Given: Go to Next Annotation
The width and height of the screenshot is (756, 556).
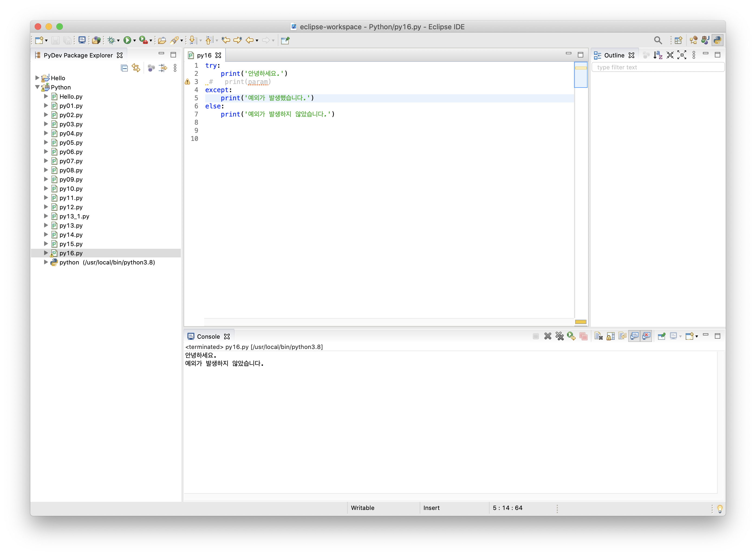Looking at the screenshot, I should (193, 40).
